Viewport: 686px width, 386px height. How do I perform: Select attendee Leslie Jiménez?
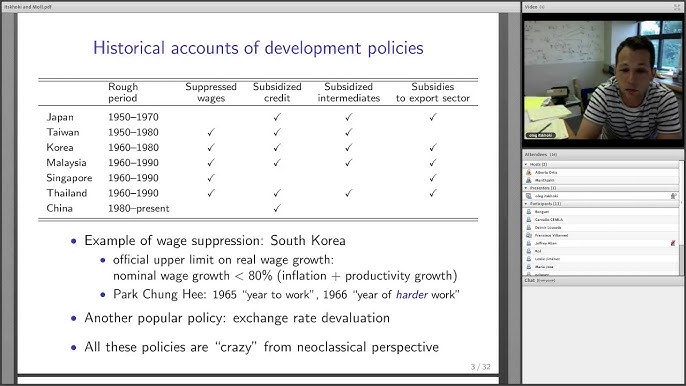[602, 259]
